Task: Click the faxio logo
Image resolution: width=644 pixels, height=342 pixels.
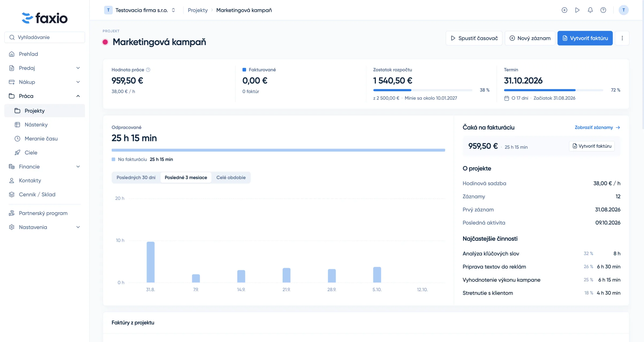Action: pos(45,18)
